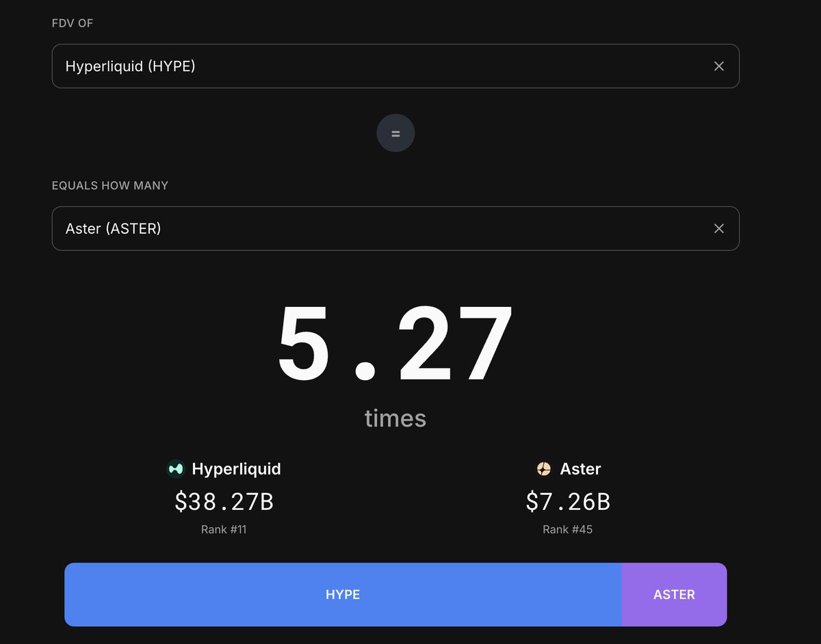Toggle selection of the ASTER bar segment
This screenshot has width=821, height=644.
click(x=675, y=594)
